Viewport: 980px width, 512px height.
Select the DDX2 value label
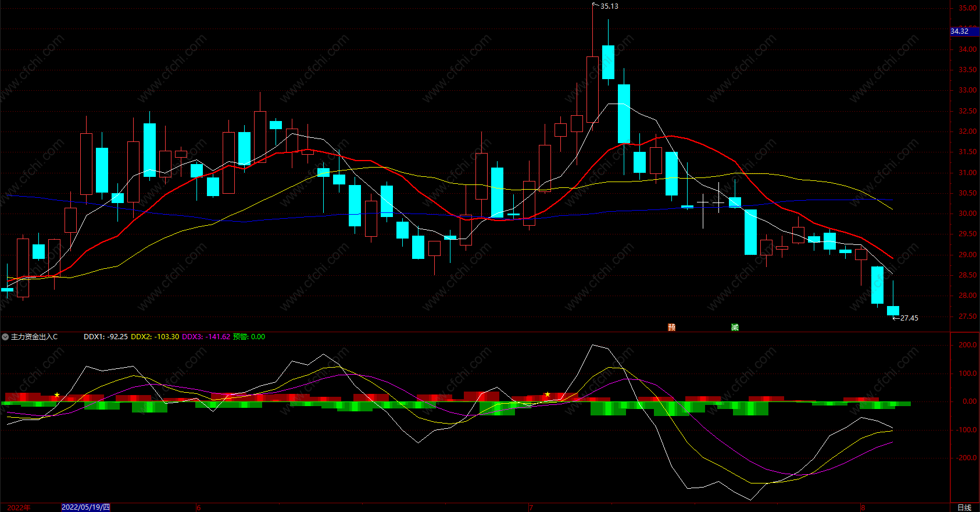[155, 337]
